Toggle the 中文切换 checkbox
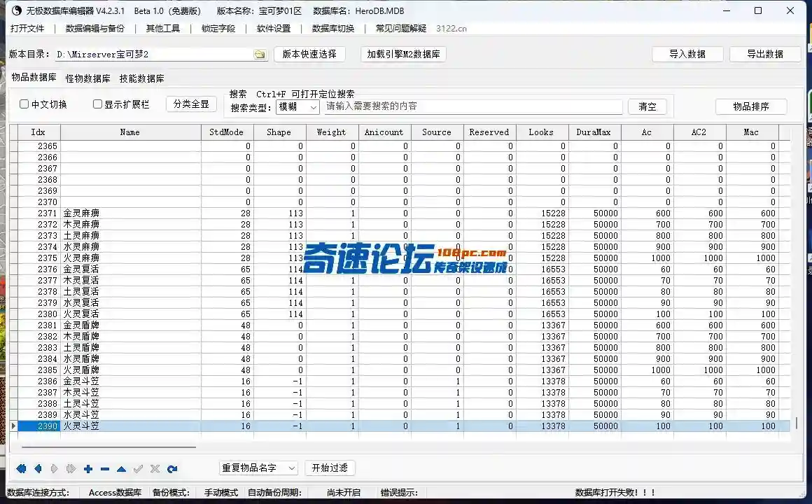The image size is (812, 504). tap(24, 104)
